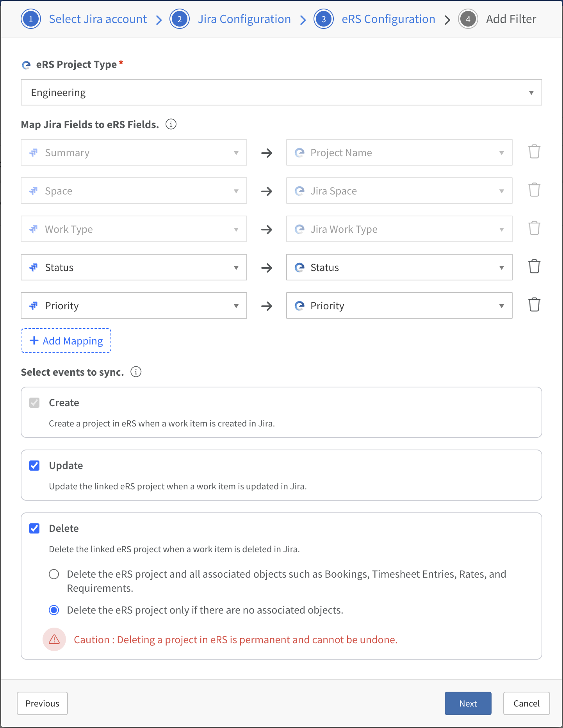This screenshot has height=728, width=563.
Task: Uncheck the Update event checkbox
Action: point(34,466)
